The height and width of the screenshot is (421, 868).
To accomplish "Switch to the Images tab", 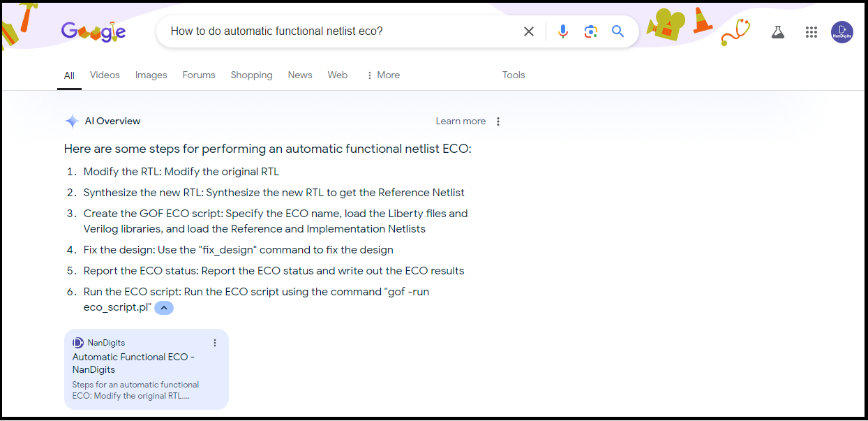I will 151,75.
